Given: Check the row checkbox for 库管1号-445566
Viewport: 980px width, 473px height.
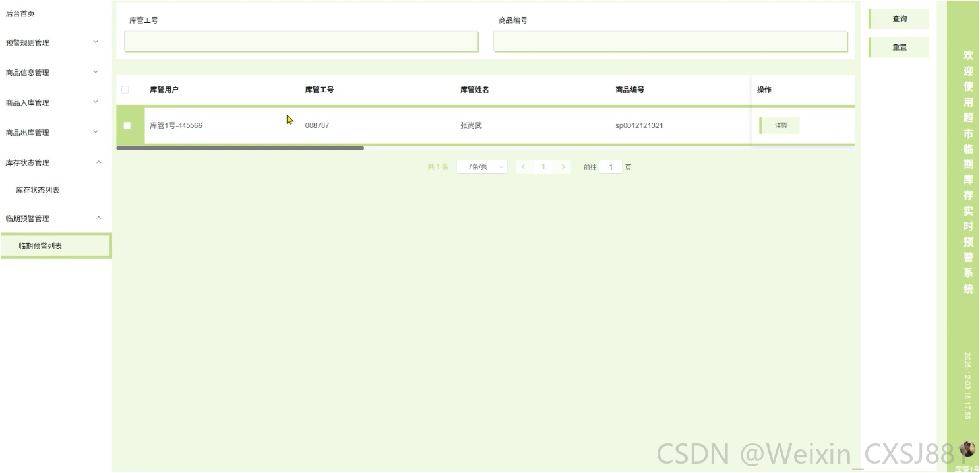Looking at the screenshot, I should tap(127, 125).
